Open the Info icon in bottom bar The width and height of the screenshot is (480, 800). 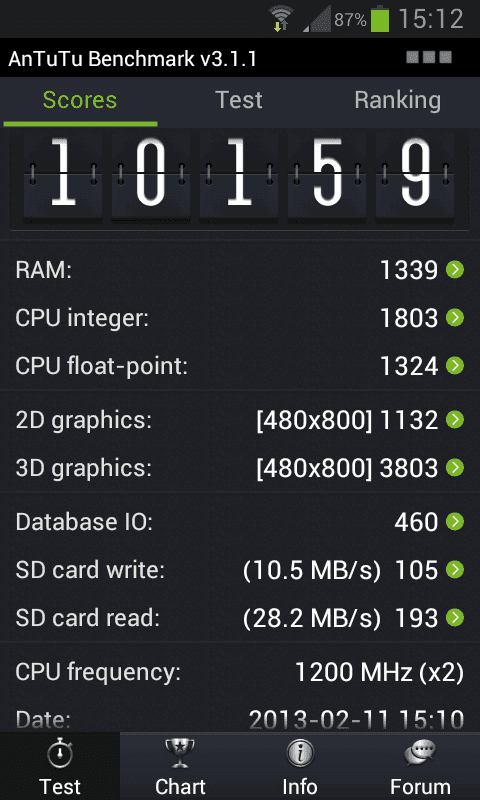299,754
